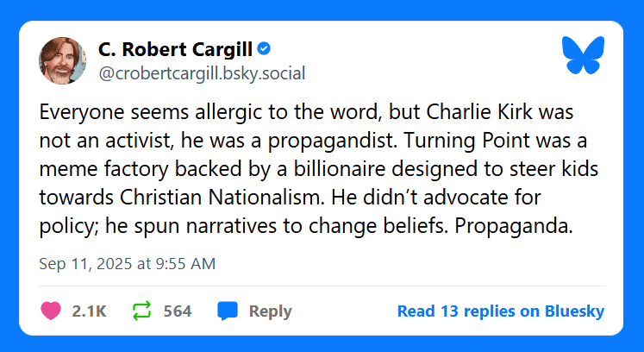644x352 pixels.
Task: Click the words Charlie Kirk in post
Action: 479,112
